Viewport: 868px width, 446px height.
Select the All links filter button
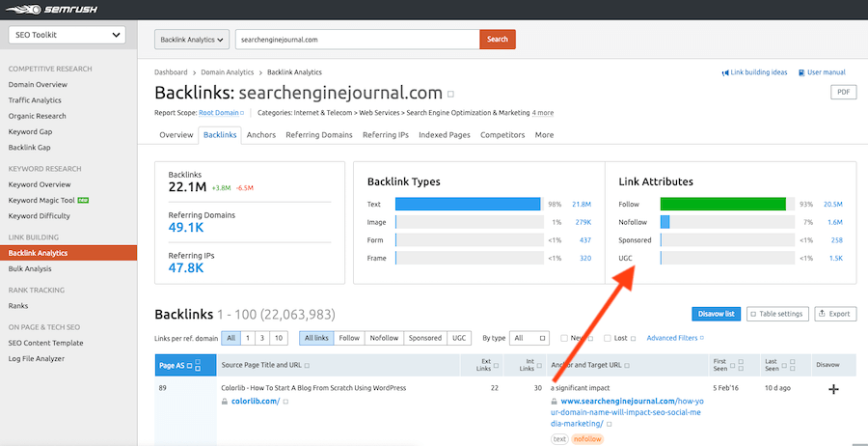pyautogui.click(x=316, y=338)
